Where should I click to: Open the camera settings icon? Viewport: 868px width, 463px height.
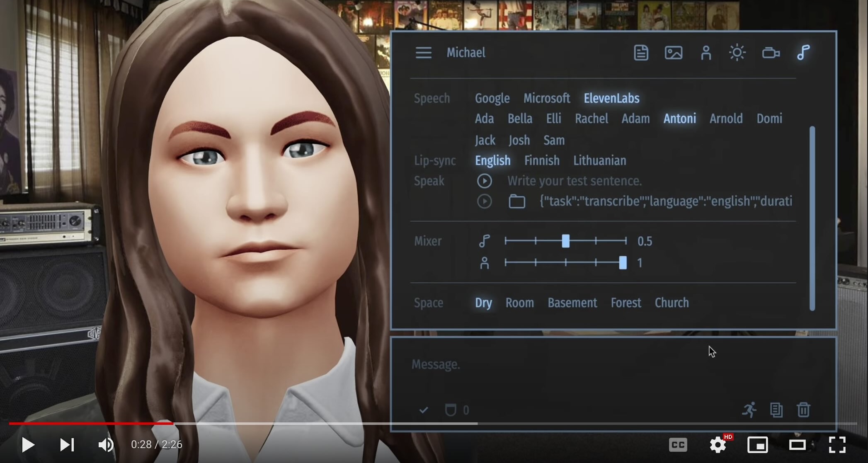(771, 53)
